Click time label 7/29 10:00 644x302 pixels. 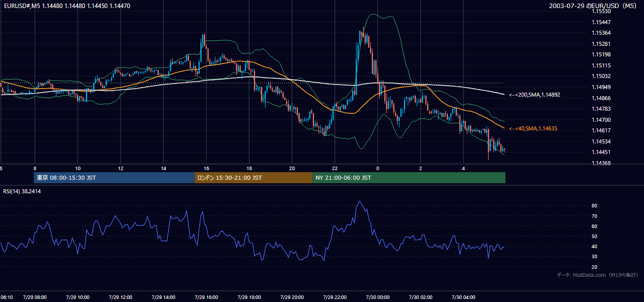pos(78,297)
